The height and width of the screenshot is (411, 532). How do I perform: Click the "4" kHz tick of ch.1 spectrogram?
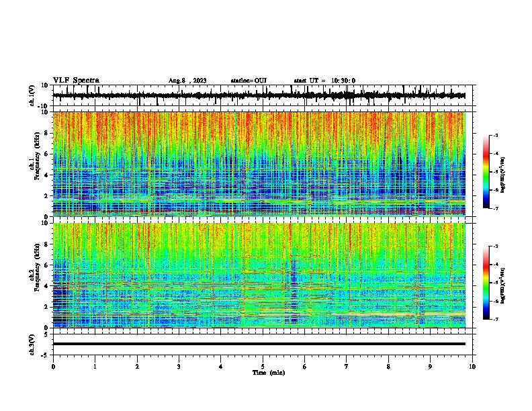tap(47, 175)
